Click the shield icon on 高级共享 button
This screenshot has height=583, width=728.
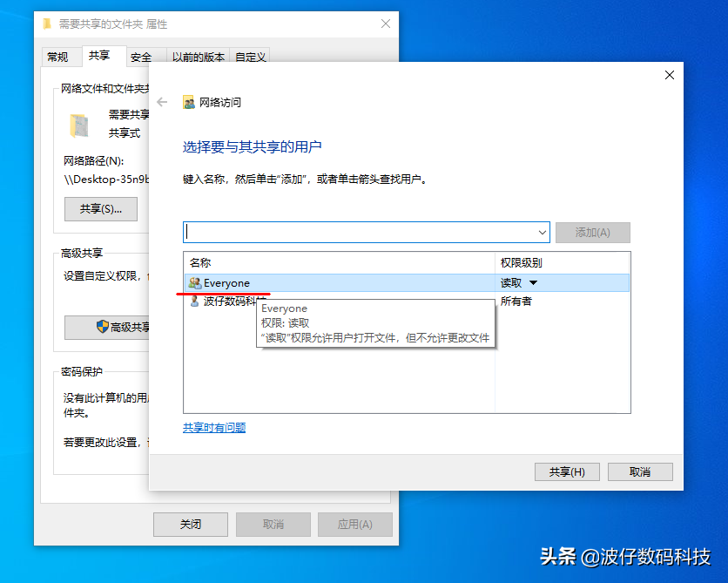[103, 327]
